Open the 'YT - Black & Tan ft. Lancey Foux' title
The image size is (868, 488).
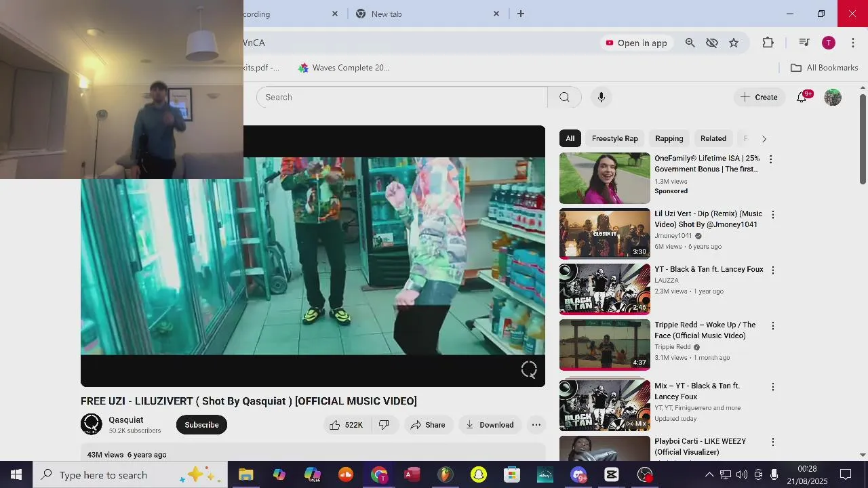[x=709, y=269]
